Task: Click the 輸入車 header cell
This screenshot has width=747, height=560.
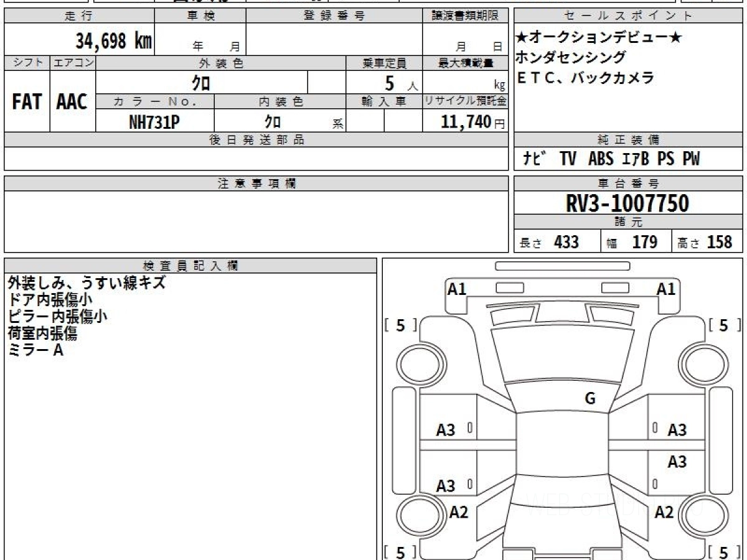Action: pyautogui.click(x=384, y=102)
